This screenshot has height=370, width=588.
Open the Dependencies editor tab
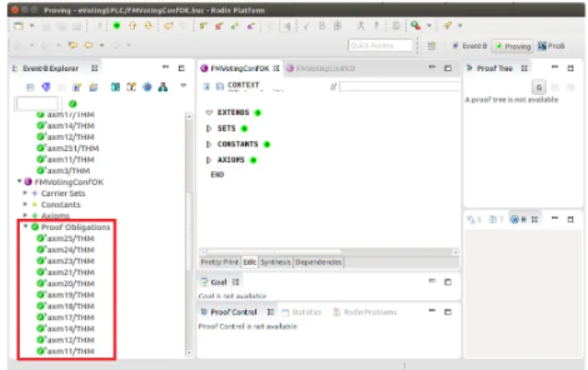coord(319,262)
